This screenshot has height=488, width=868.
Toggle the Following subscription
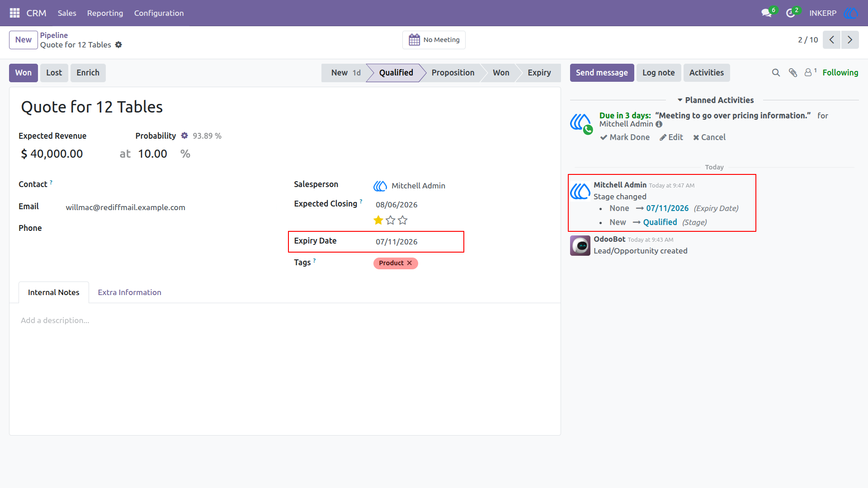point(840,73)
